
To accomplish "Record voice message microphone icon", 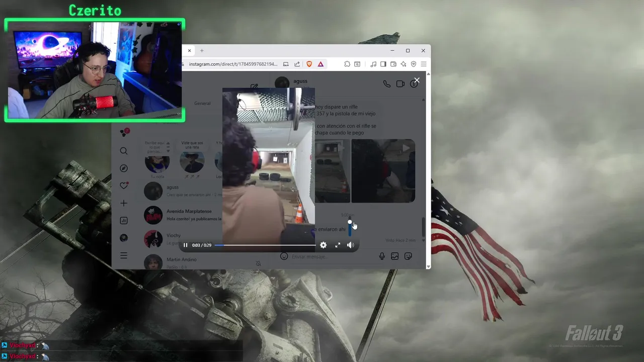I will click(x=382, y=256).
